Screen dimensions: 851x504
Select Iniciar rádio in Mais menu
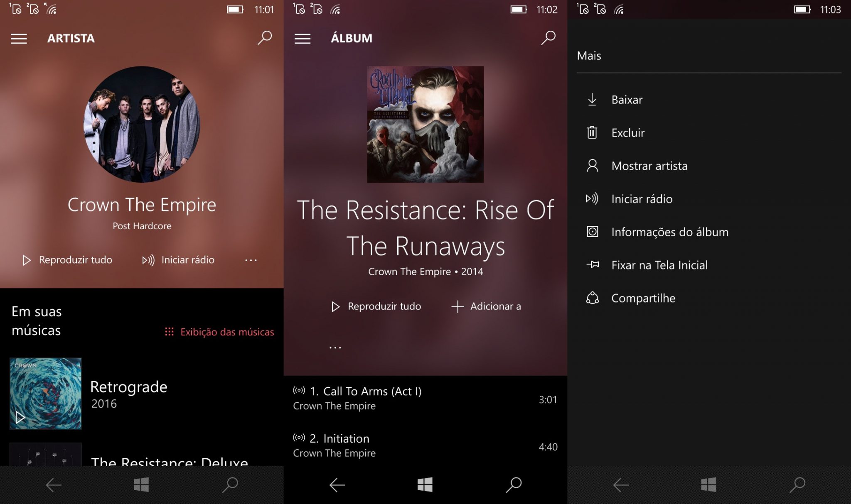(x=709, y=199)
